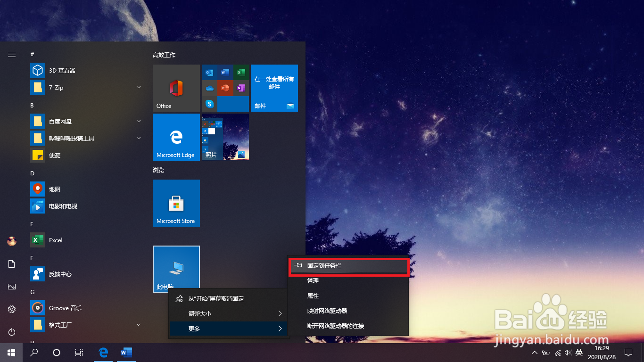Viewport: 644px width, 362px height.
Task: Expand 哔哩哔哩投稿工具 chevron
Action: [x=139, y=138]
